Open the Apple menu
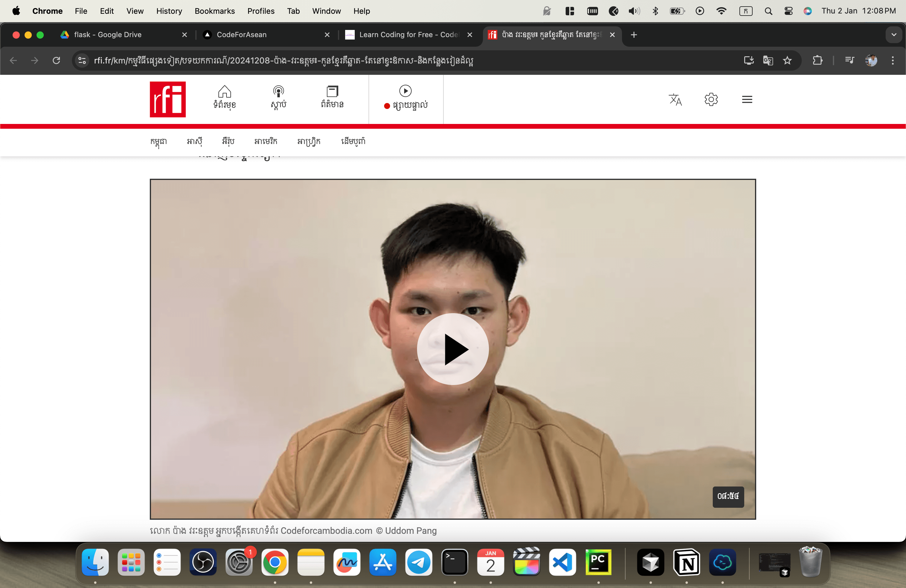 tap(16, 11)
